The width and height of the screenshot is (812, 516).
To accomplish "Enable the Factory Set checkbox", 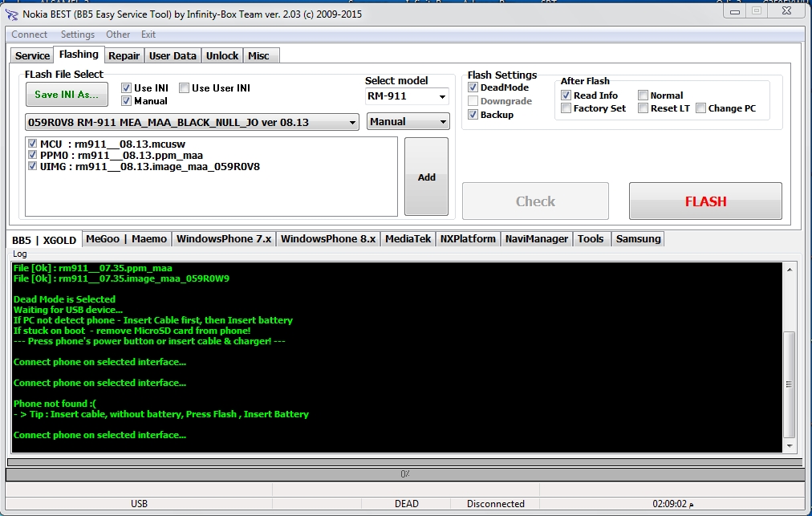I will 566,108.
